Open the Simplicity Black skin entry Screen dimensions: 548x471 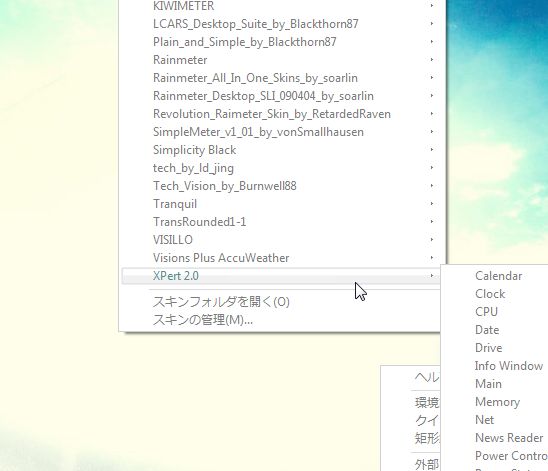click(282, 150)
